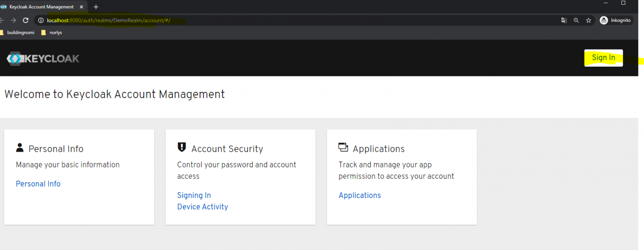Open the norlys bookmark folder
The image size is (644, 250).
point(52,32)
